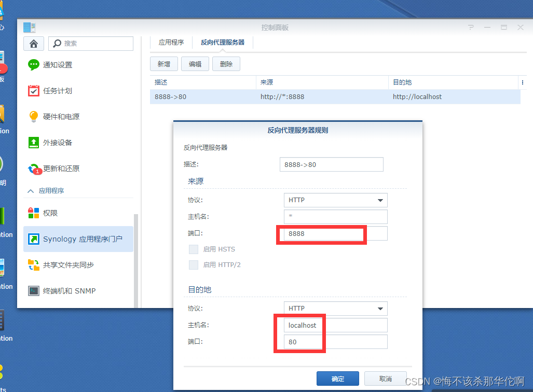Click the source 主机名 field
Viewport: 533px width, 392px height.
[335, 217]
